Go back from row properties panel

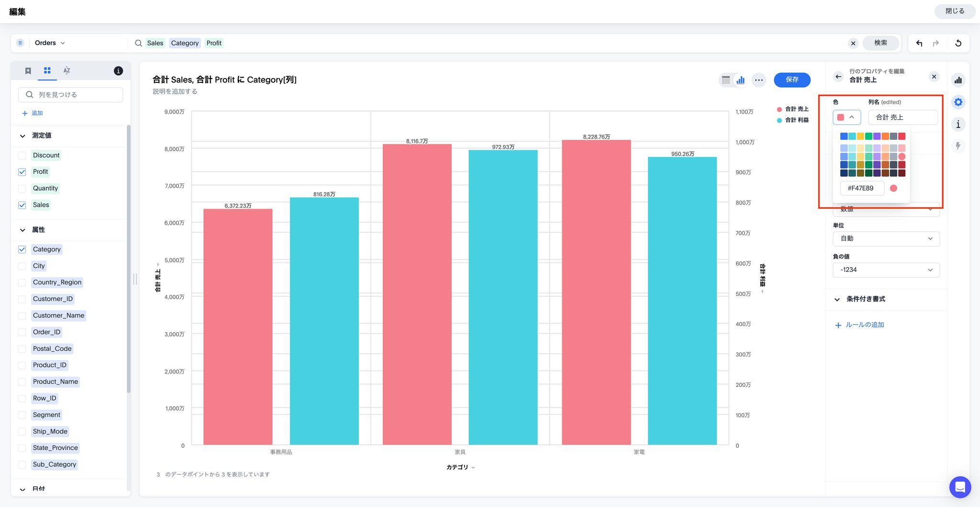tap(838, 77)
